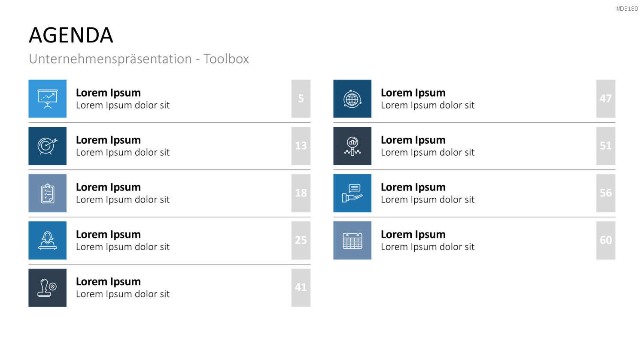644x362 pixels.
Task: Select subtitle Unternehmenspräsentation - Toolbox
Action: tap(139, 59)
